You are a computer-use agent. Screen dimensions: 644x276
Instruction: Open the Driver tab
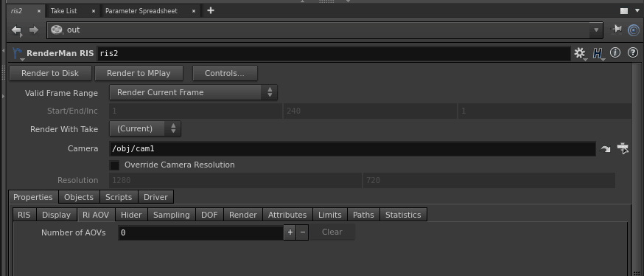pyautogui.click(x=155, y=197)
